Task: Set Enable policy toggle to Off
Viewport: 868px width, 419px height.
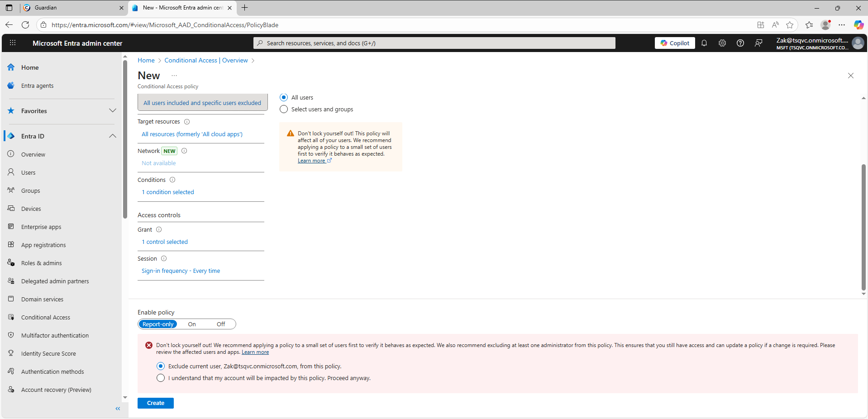Action: 221,324
